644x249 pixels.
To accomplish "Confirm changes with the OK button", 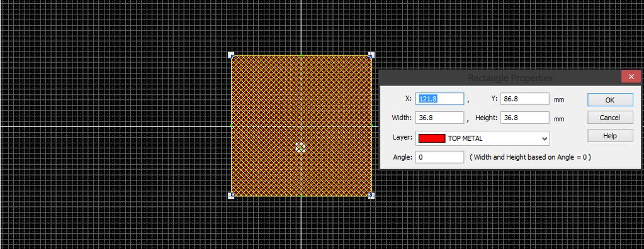I will pyautogui.click(x=610, y=100).
